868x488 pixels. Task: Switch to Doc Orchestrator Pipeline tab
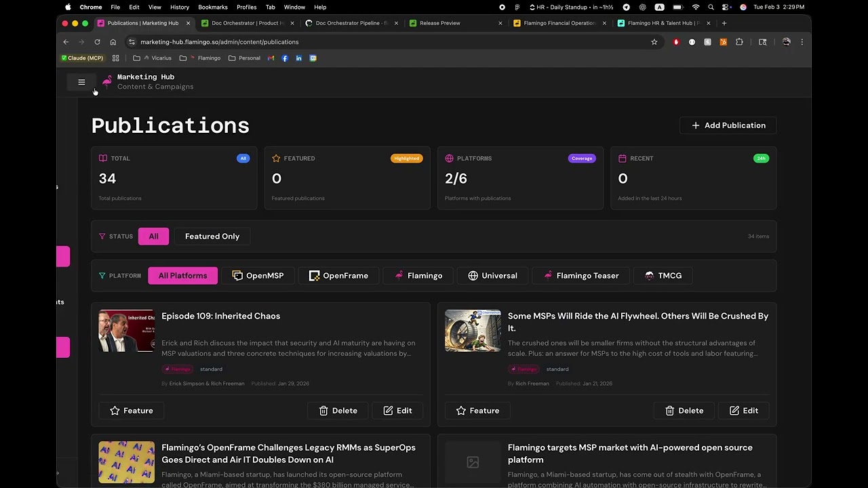pos(351,23)
